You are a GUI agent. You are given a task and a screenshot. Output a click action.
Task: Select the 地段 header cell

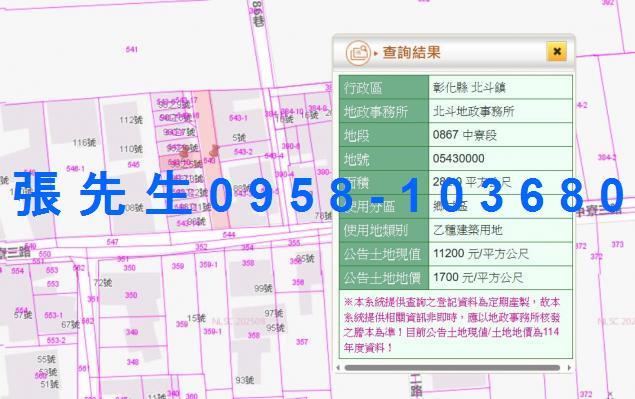click(384, 135)
